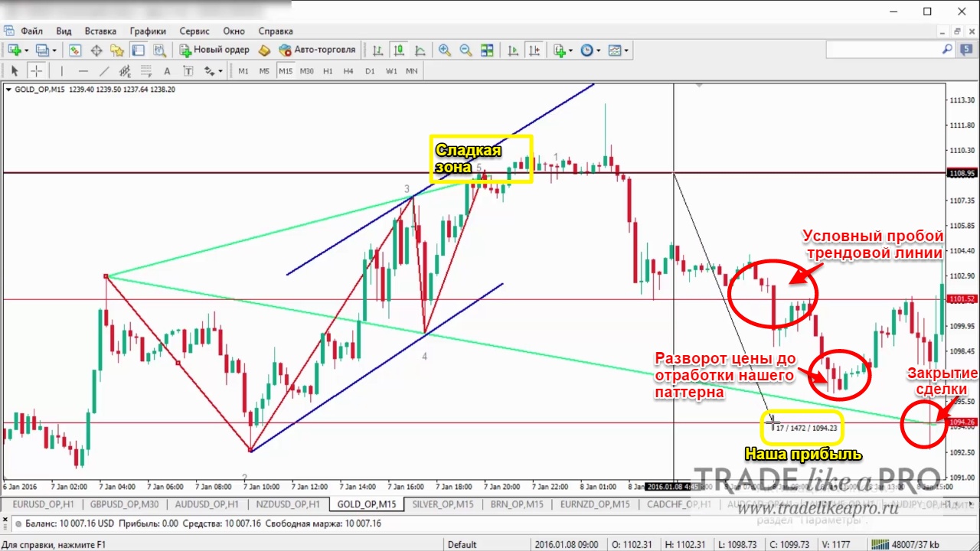980x551 pixels.
Task: Open the New Chart icon
Action: [14, 50]
